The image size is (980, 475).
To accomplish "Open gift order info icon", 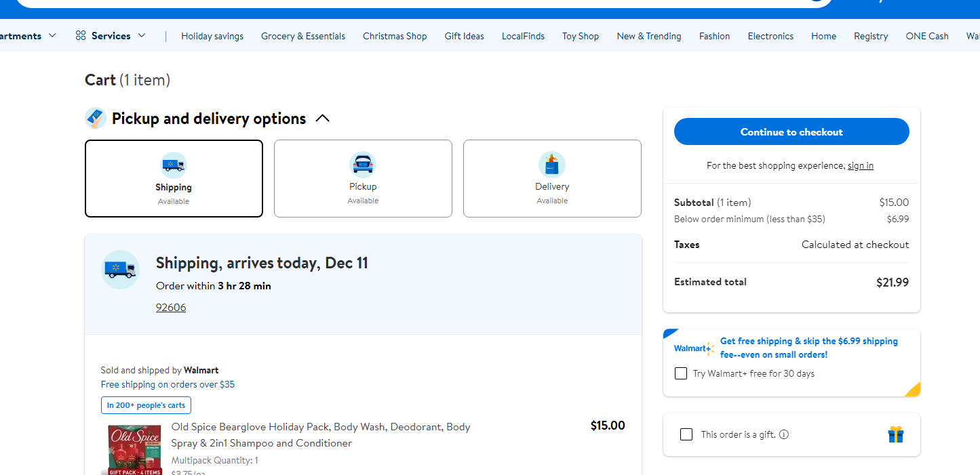I will pyautogui.click(x=784, y=434).
